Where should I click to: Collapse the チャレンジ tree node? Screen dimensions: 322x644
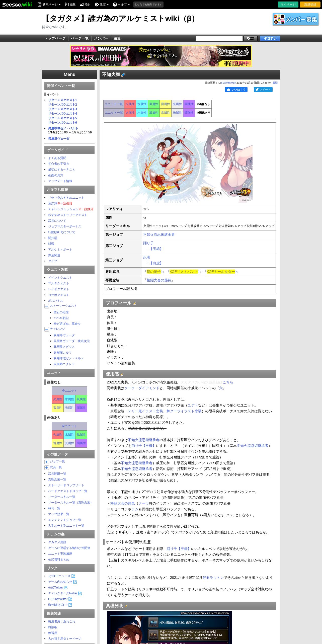tap(47, 329)
